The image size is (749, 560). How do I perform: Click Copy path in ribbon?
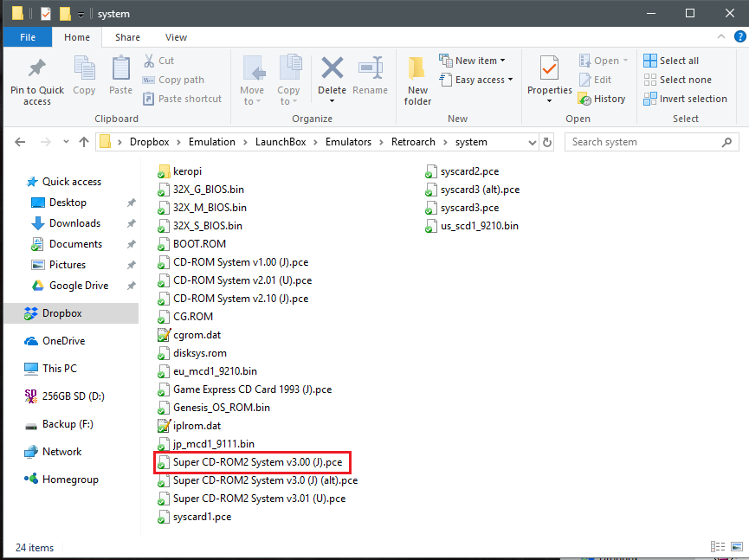pos(173,80)
